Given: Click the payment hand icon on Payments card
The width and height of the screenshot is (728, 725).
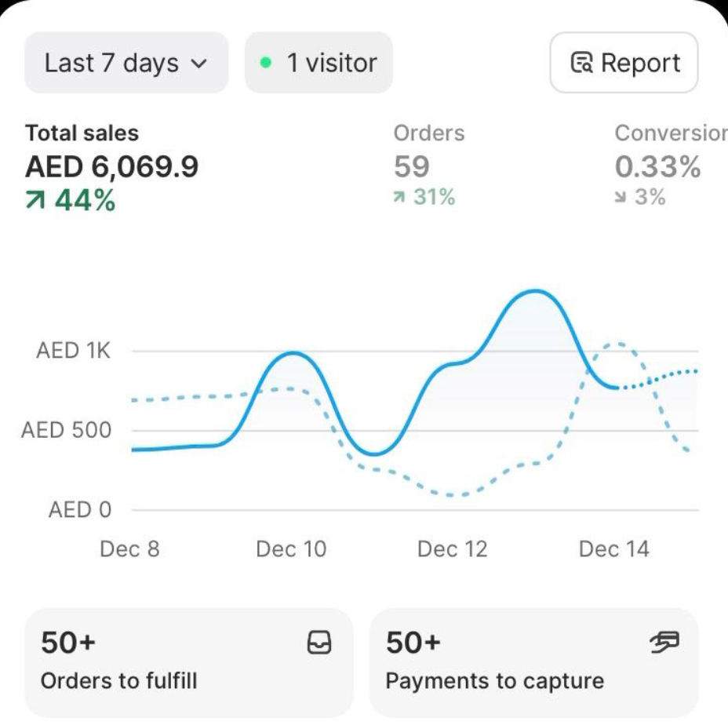Looking at the screenshot, I should coord(664,643).
